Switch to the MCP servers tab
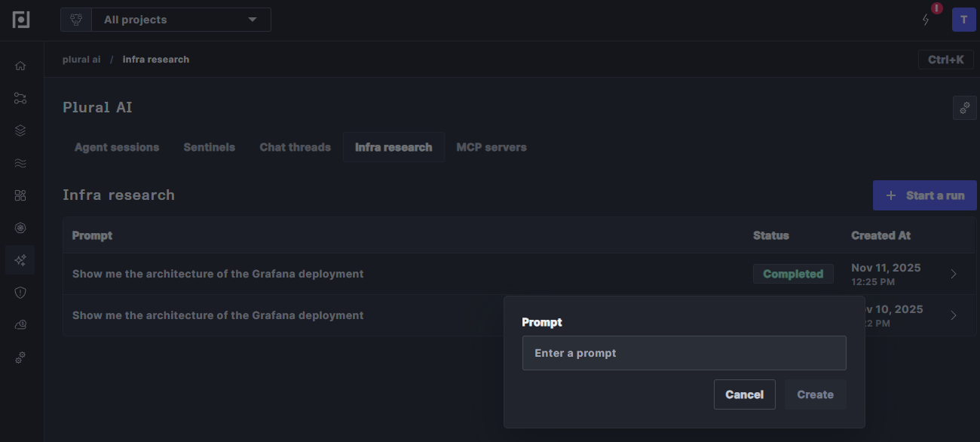This screenshot has height=442, width=980. [x=491, y=147]
